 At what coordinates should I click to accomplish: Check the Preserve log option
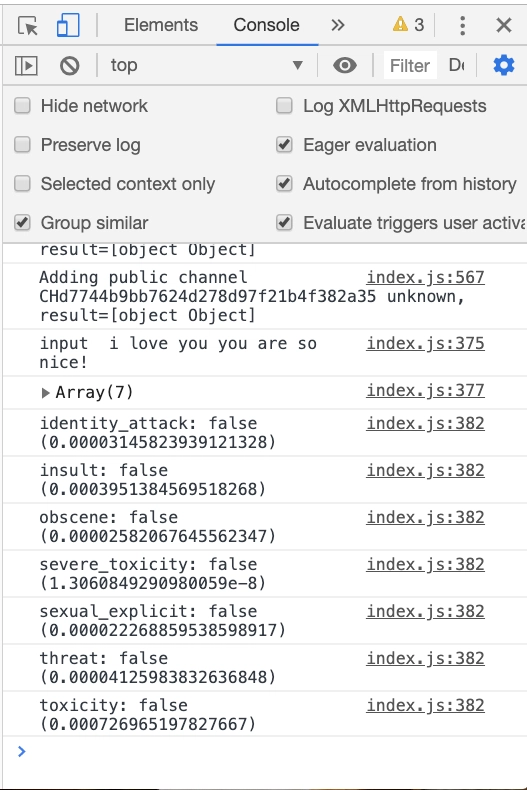tap(22, 145)
